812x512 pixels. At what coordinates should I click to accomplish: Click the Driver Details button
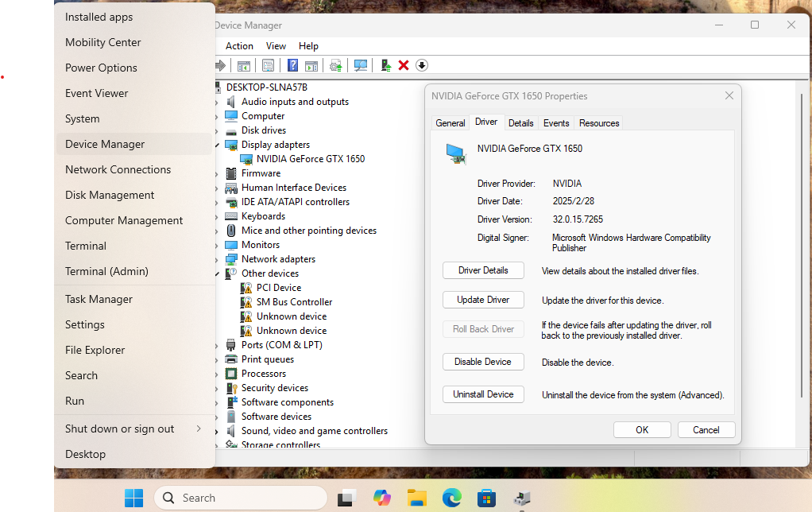tap(483, 270)
